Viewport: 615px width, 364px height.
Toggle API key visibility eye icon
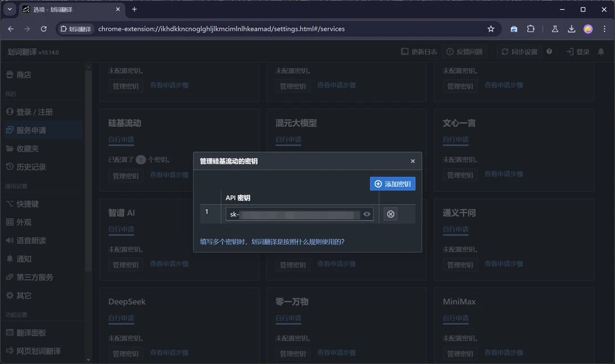pyautogui.click(x=367, y=214)
